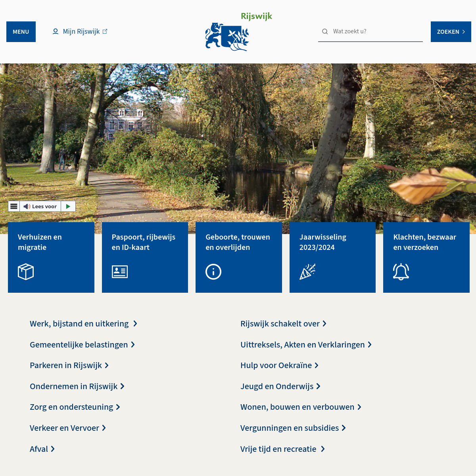Screen dimensions: 476x476
Task: Open the Mijn Rijswijk link
Action: [81, 31]
